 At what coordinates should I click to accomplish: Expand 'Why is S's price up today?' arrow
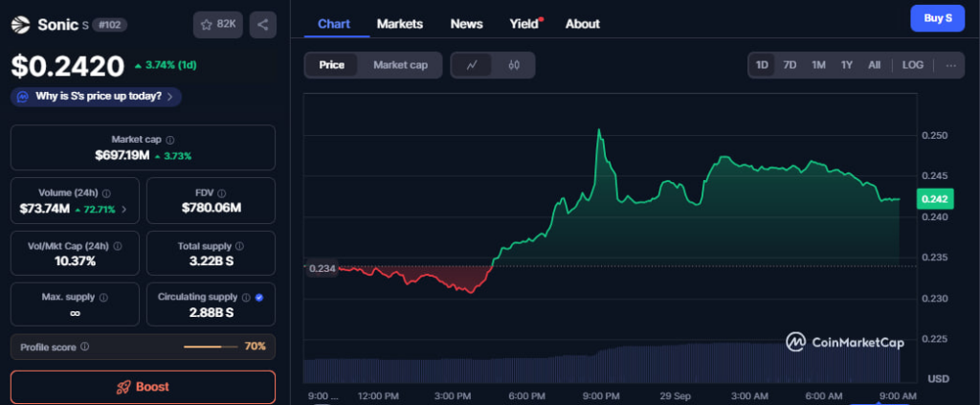(x=170, y=97)
